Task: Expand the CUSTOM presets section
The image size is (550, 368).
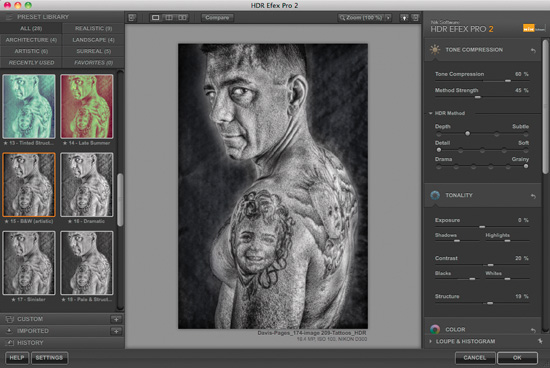Action: (56, 319)
